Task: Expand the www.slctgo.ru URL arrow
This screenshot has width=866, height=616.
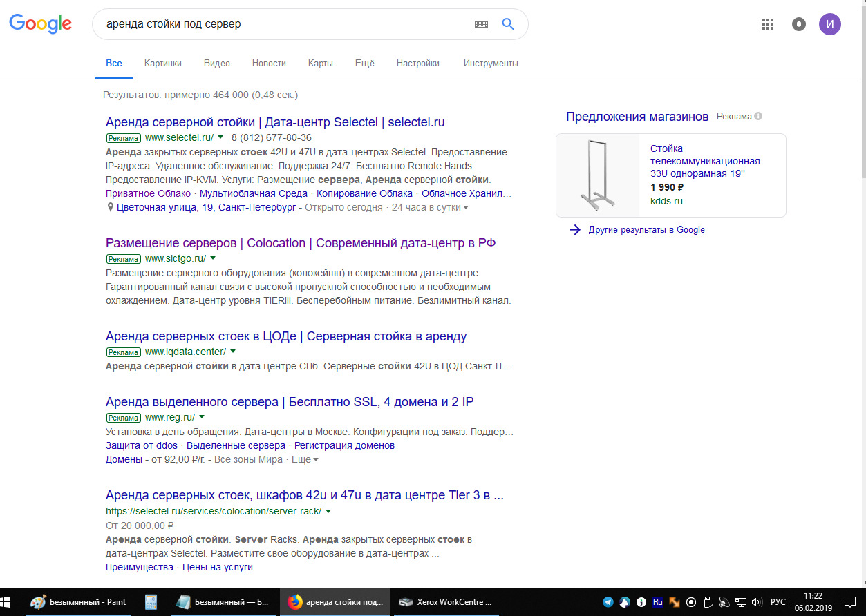Action: point(213,258)
